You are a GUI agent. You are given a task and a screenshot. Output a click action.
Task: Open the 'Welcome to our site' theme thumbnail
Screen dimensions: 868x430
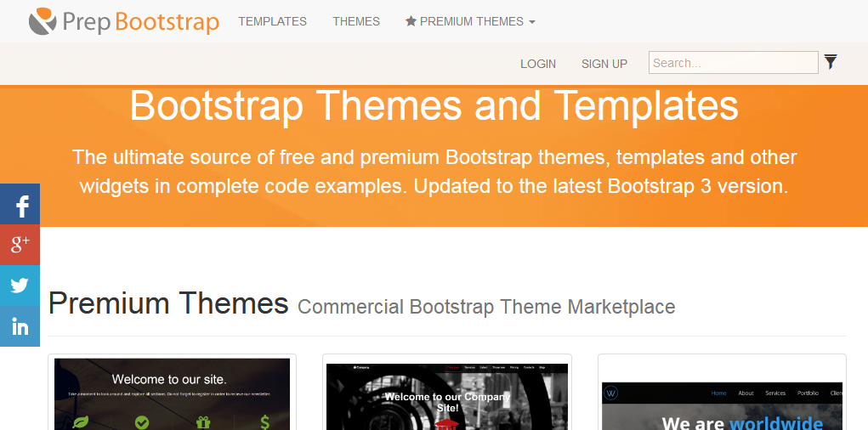point(173,394)
